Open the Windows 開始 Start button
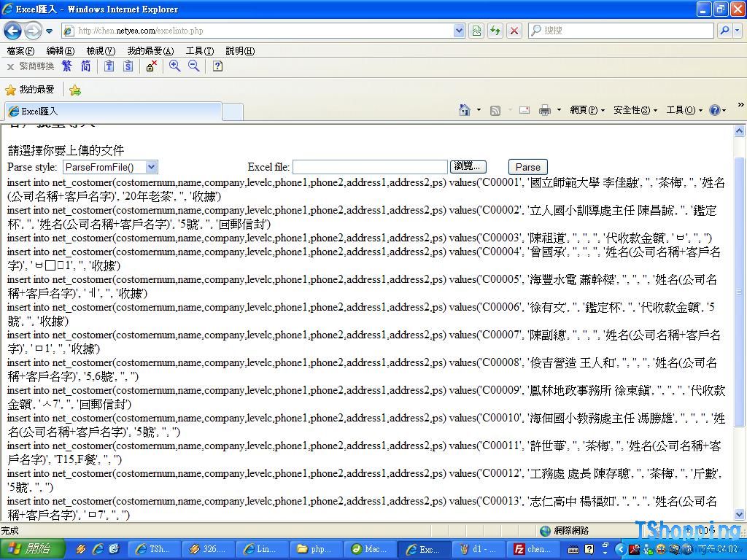The height and width of the screenshot is (560, 747). pyautogui.click(x=32, y=549)
